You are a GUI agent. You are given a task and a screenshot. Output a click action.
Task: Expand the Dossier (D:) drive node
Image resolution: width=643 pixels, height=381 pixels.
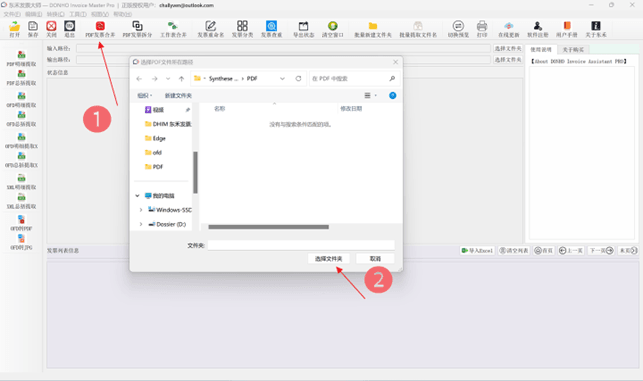[141, 224]
